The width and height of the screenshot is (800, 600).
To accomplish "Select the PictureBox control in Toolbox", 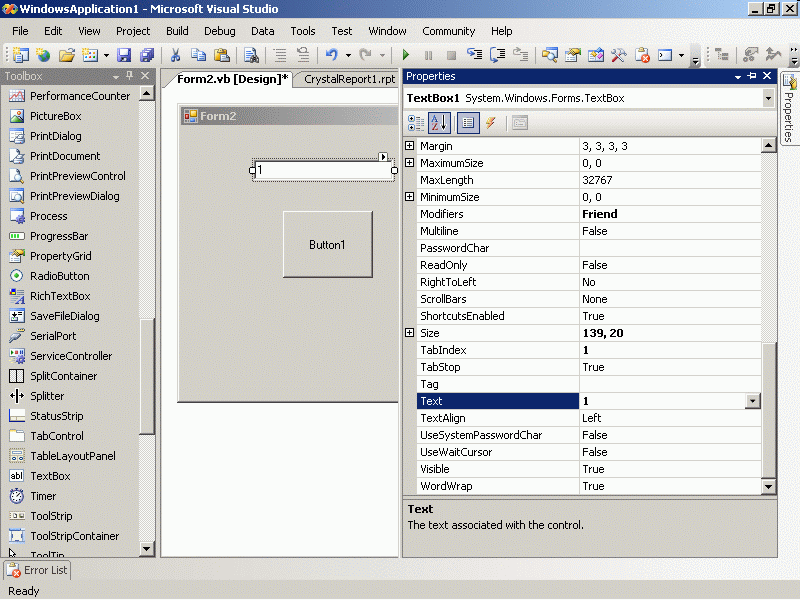I will point(55,116).
